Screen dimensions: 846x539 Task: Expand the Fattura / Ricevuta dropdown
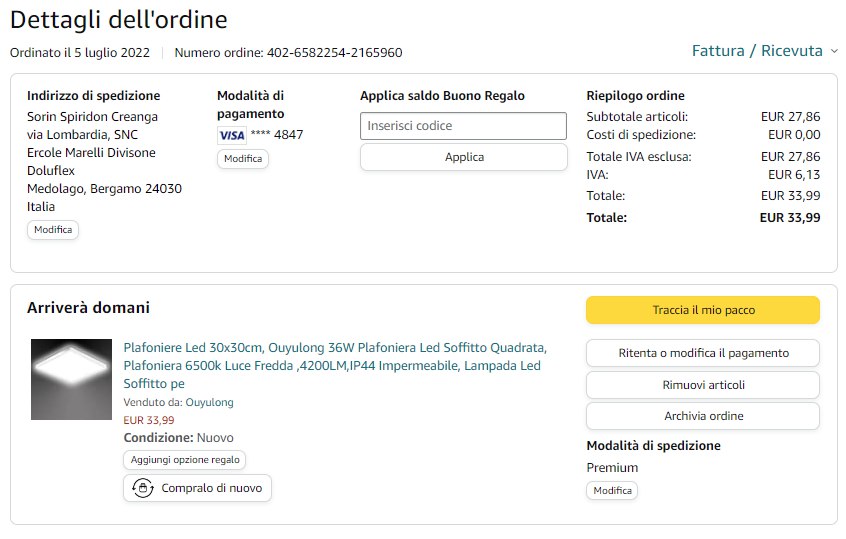coord(765,51)
